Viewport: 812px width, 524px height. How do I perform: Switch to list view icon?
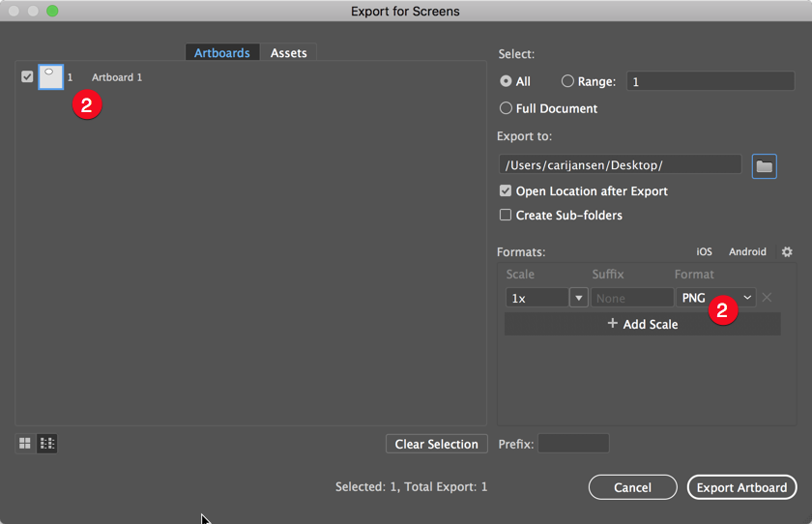pos(47,444)
